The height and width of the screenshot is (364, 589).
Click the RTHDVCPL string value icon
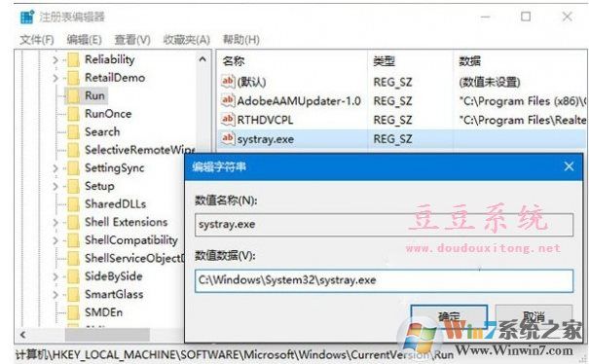coord(228,120)
